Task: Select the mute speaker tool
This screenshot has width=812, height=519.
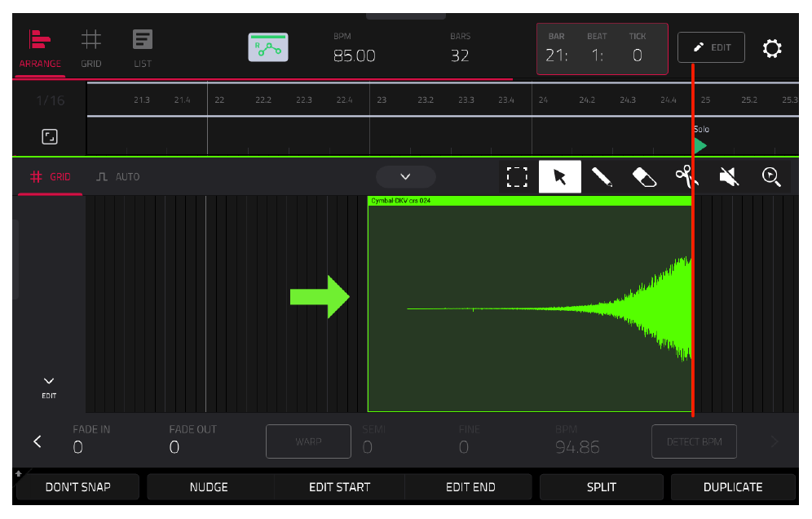Action: (729, 177)
